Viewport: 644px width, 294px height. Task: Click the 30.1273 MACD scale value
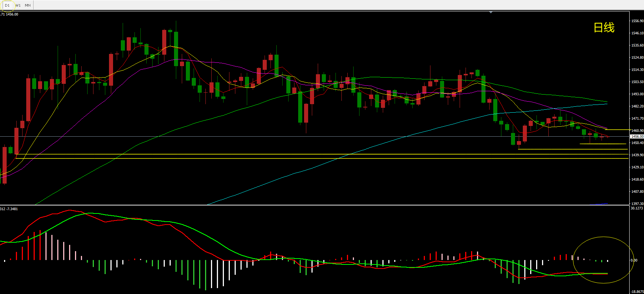[x=637, y=208]
